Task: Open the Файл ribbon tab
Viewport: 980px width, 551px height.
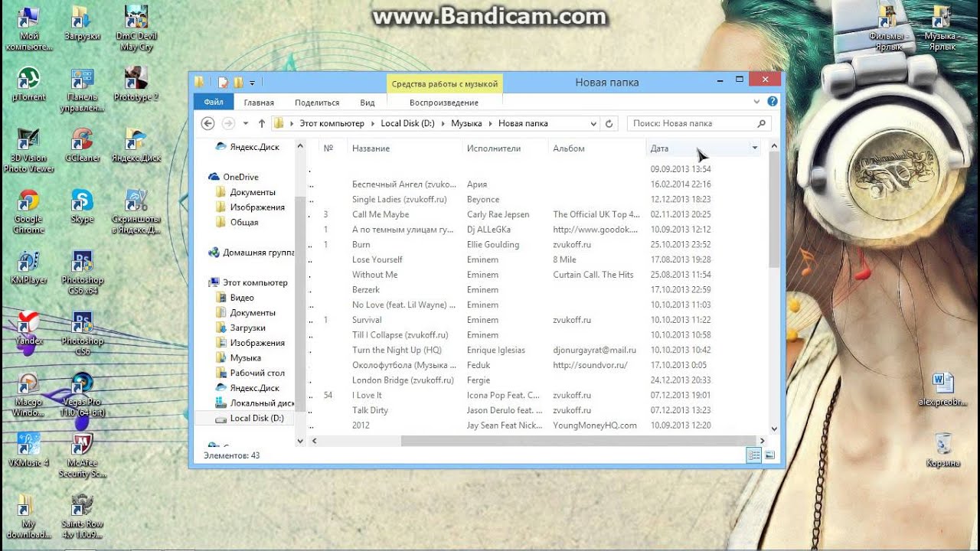Action: [214, 102]
